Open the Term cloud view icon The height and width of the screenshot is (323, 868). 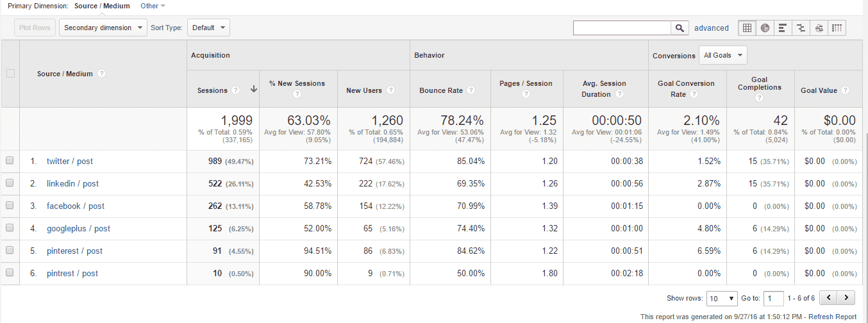[x=819, y=28]
